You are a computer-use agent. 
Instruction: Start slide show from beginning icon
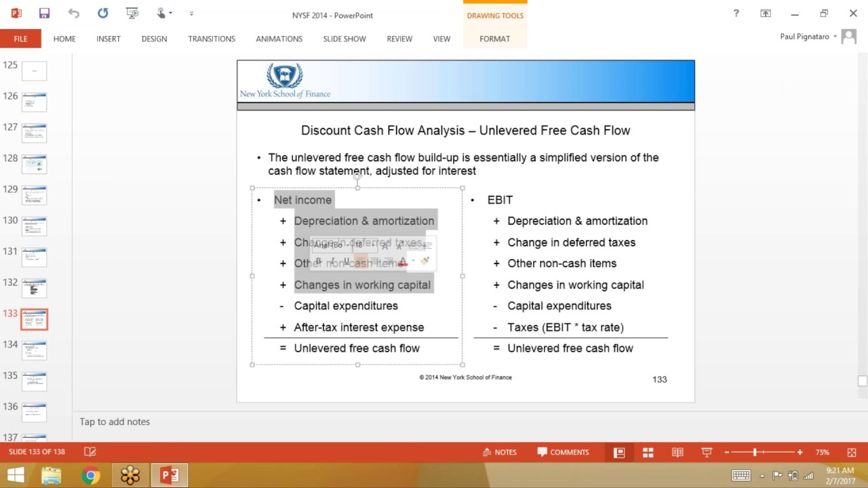tap(133, 13)
